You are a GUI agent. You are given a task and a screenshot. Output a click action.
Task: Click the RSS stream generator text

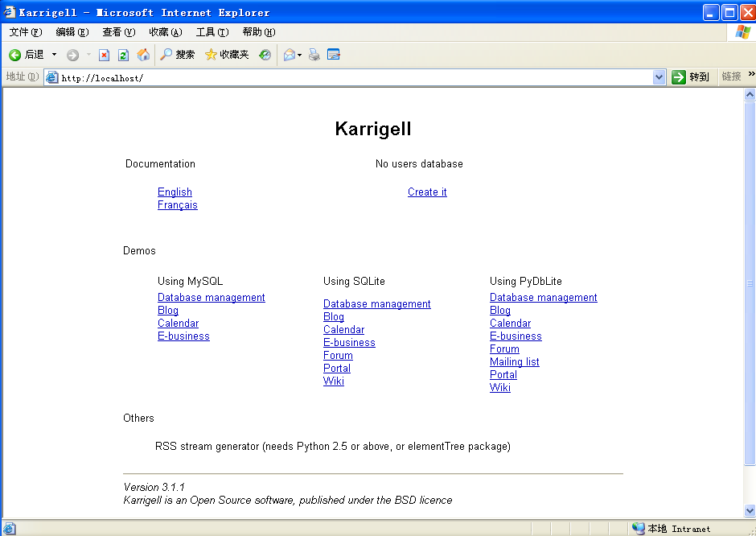click(x=333, y=447)
